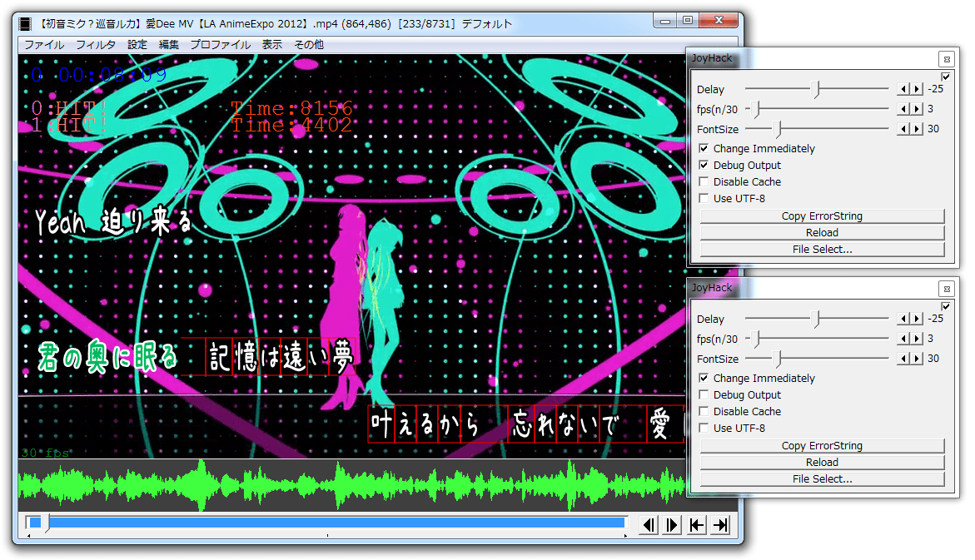Minimize the video editor window
975x560 pixels.
pyautogui.click(x=664, y=21)
